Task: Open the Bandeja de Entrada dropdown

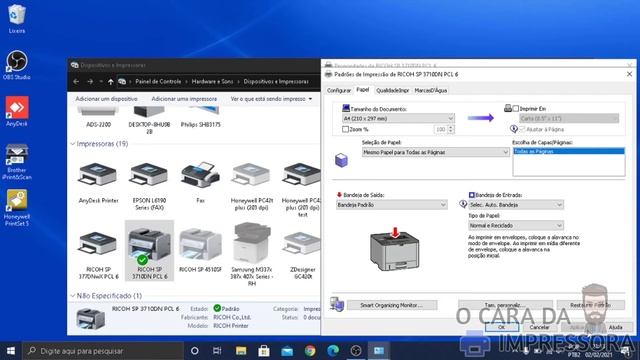Action: pyautogui.click(x=516, y=205)
